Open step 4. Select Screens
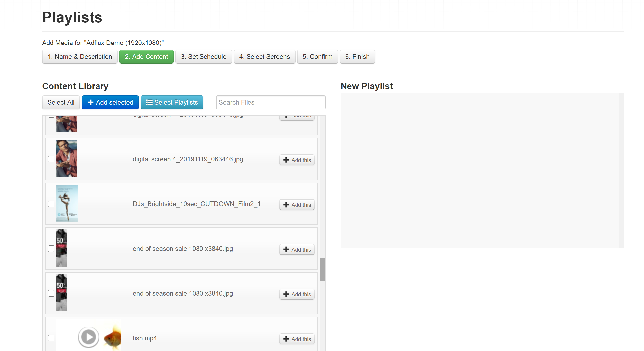This screenshot has height=351, width=644. click(264, 57)
